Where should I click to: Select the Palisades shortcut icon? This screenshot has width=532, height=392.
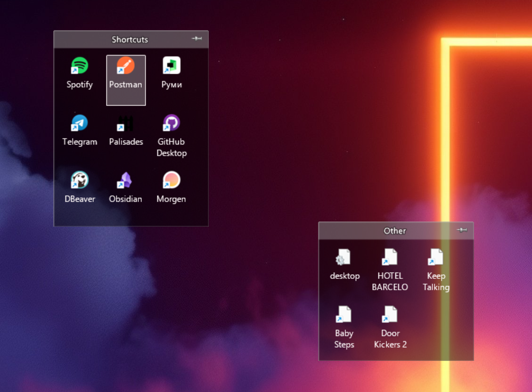[x=125, y=123]
